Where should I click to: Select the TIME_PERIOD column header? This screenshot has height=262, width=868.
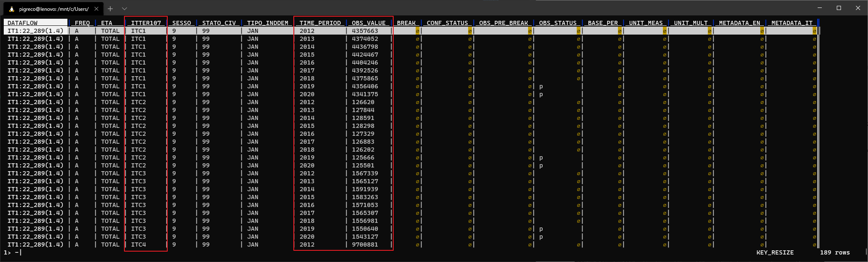click(x=320, y=23)
